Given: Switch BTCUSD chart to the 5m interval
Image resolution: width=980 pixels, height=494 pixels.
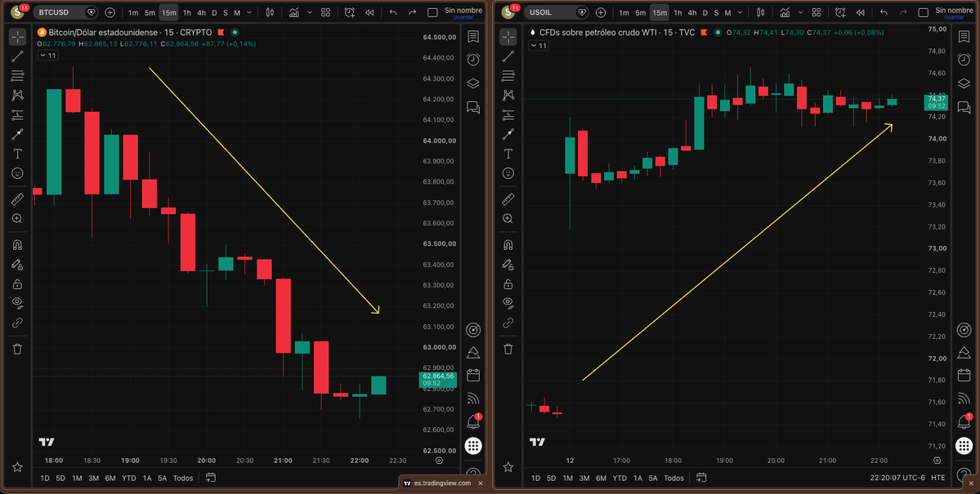Looking at the screenshot, I should coord(150,12).
